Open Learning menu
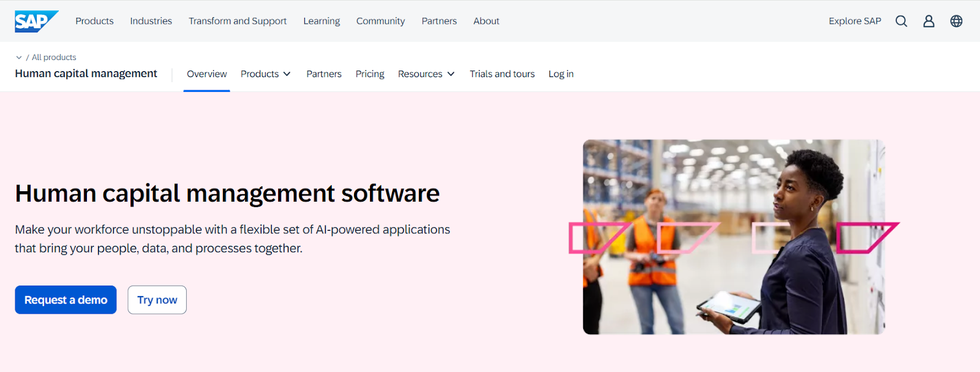 (x=322, y=21)
